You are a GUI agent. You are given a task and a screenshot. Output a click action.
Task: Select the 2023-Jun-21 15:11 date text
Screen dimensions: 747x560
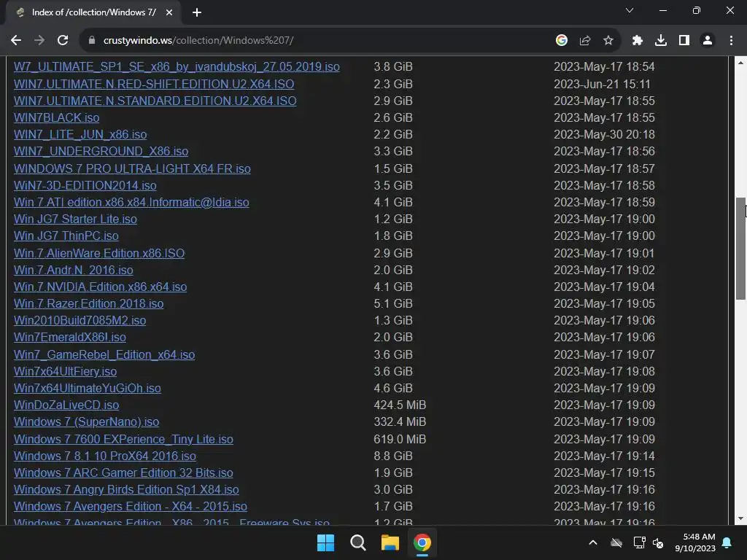pos(602,85)
